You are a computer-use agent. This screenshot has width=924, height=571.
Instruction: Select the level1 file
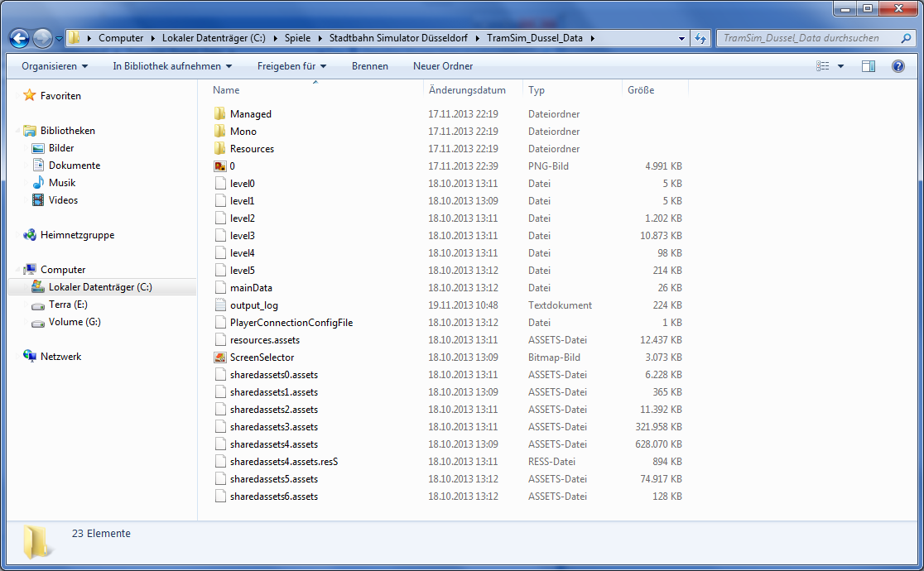coord(243,201)
